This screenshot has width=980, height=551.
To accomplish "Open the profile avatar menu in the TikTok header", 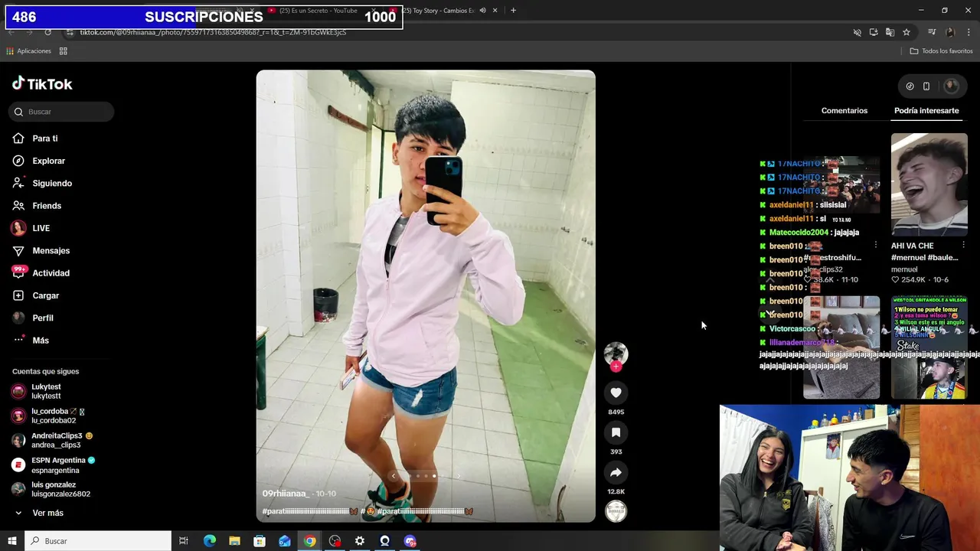I will coord(952,86).
